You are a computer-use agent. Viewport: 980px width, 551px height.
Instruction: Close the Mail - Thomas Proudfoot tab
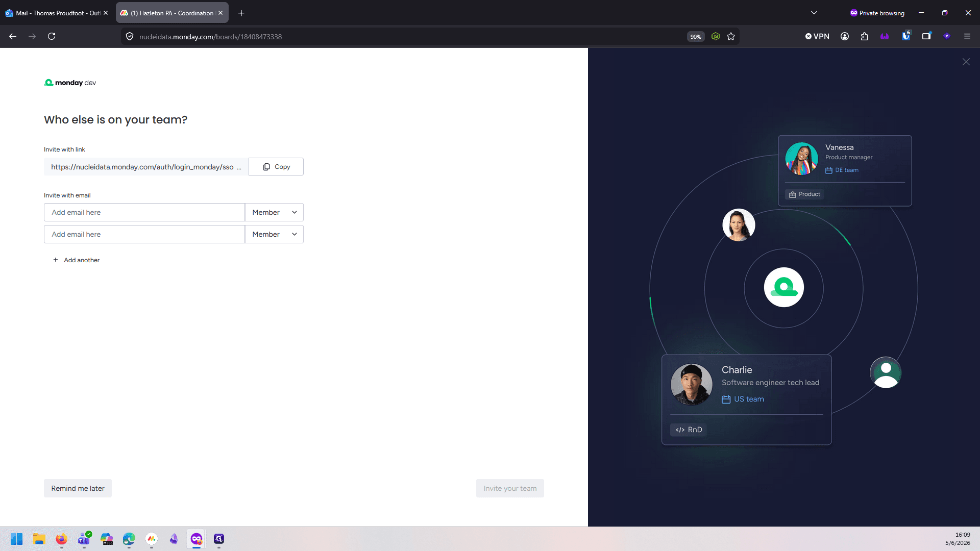click(106, 13)
